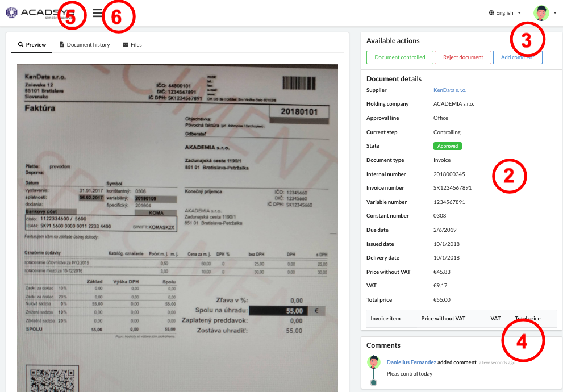
Task: Click the Document controlled button
Action: pos(399,57)
